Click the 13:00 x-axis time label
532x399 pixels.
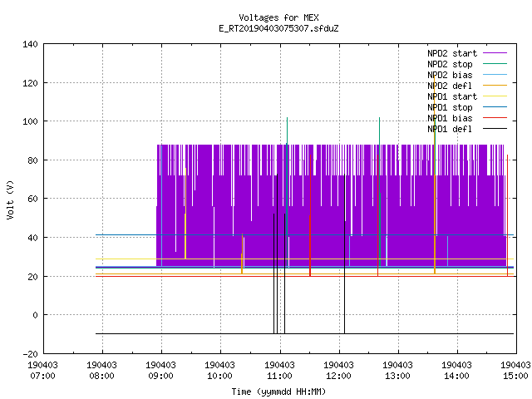397,376
